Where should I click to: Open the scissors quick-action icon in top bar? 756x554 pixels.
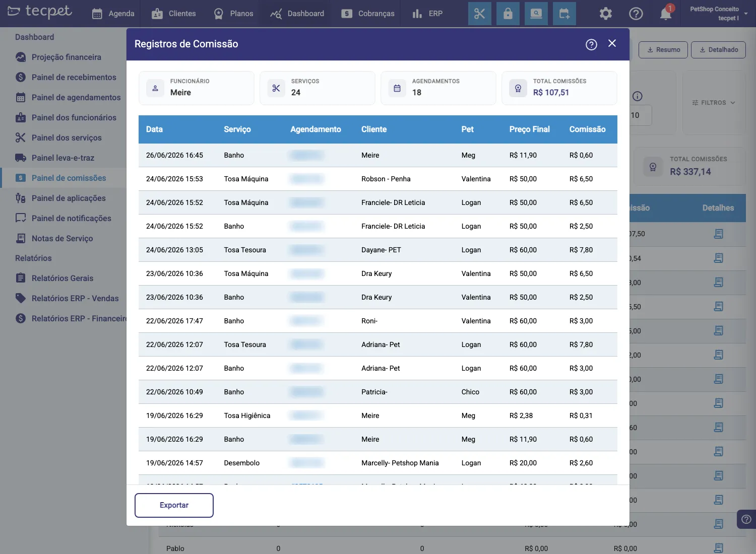479,14
